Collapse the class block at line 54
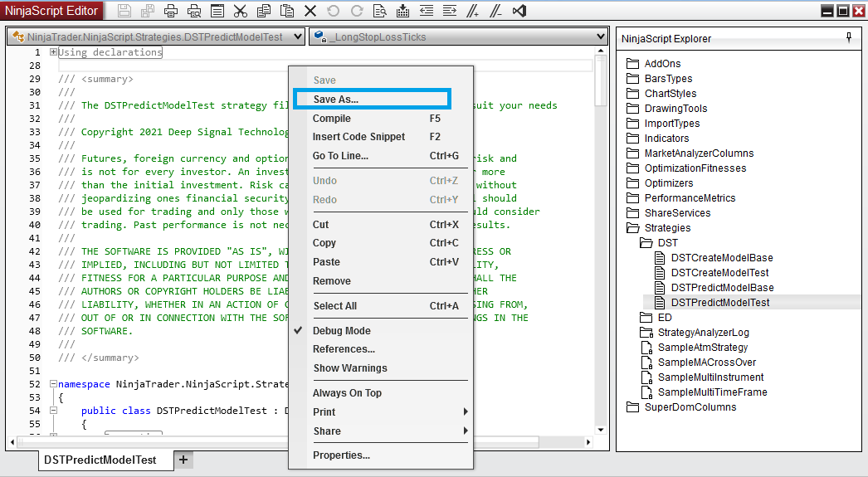The image size is (868, 477). point(53,410)
